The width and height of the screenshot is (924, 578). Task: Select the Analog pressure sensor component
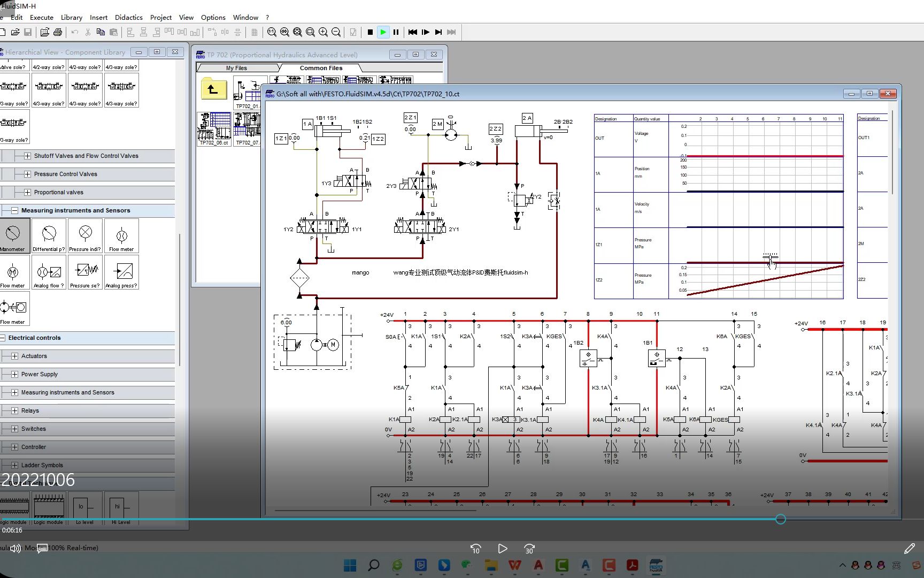pyautogui.click(x=121, y=272)
